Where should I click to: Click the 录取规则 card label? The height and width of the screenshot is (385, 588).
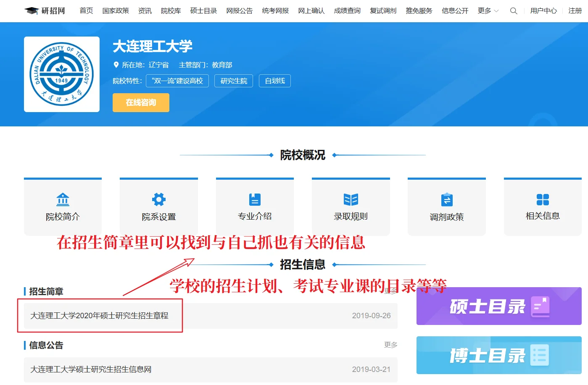click(x=351, y=216)
